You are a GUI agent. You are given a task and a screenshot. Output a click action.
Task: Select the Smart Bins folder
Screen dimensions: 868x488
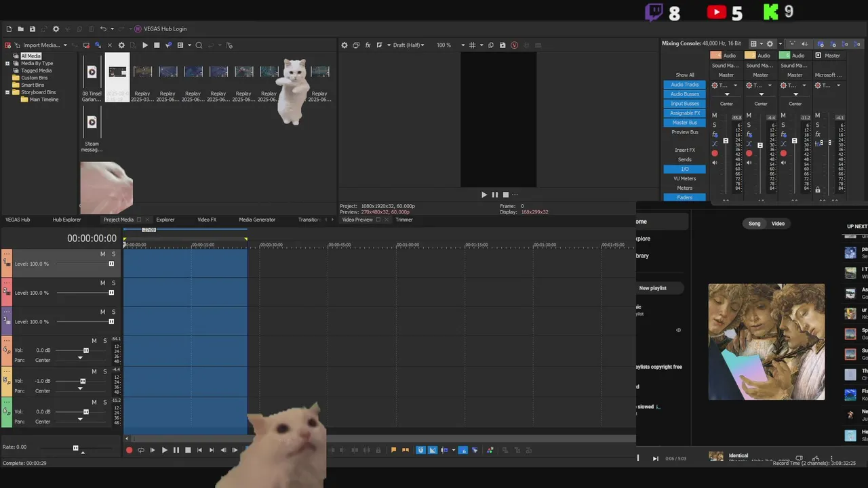[33, 85]
